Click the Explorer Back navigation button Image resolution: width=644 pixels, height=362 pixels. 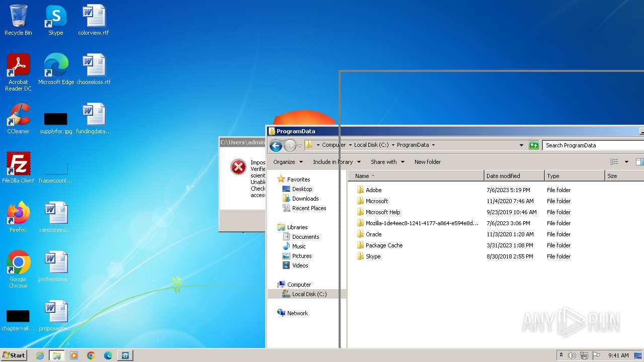coord(276,146)
